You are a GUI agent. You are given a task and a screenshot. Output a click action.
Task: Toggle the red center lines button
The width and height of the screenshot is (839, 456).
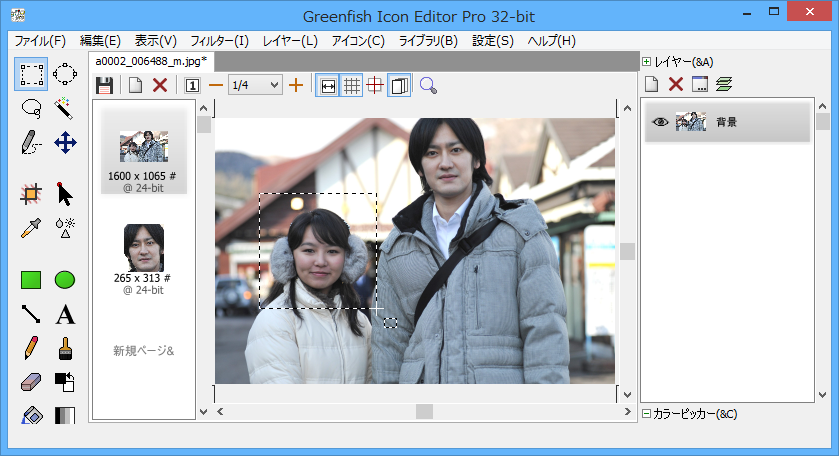[x=375, y=86]
